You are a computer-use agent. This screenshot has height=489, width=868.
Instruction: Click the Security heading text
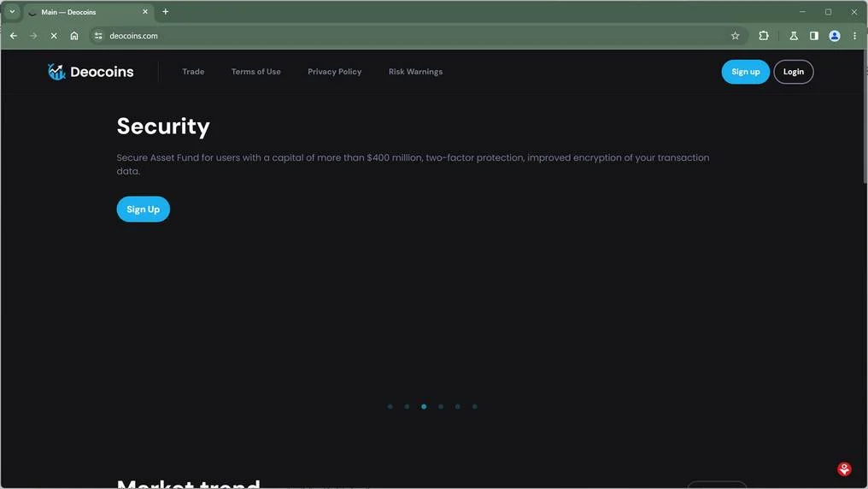pyautogui.click(x=163, y=127)
